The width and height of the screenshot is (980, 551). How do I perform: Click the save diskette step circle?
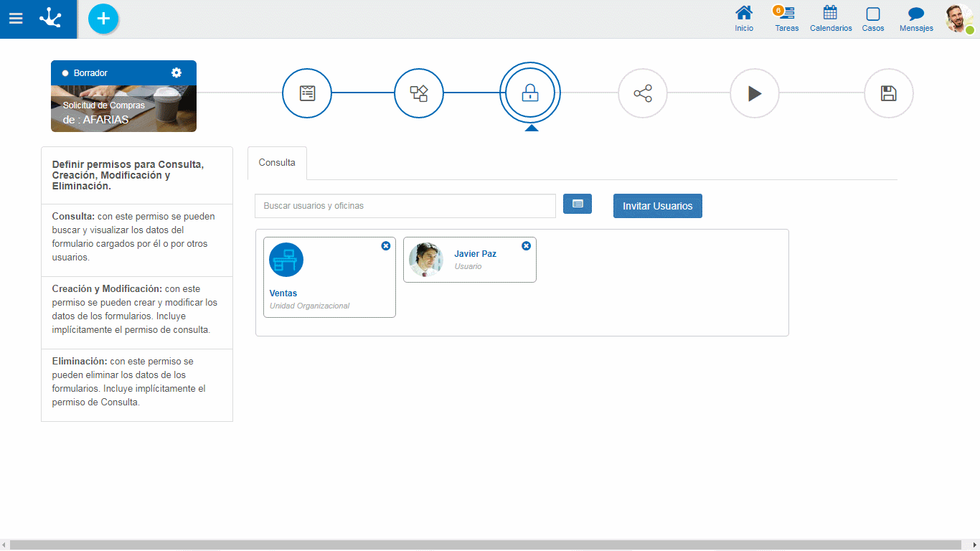[889, 93]
